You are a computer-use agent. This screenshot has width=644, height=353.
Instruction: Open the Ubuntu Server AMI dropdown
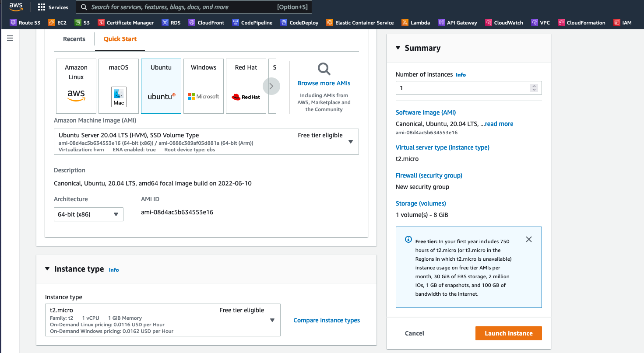point(206,142)
